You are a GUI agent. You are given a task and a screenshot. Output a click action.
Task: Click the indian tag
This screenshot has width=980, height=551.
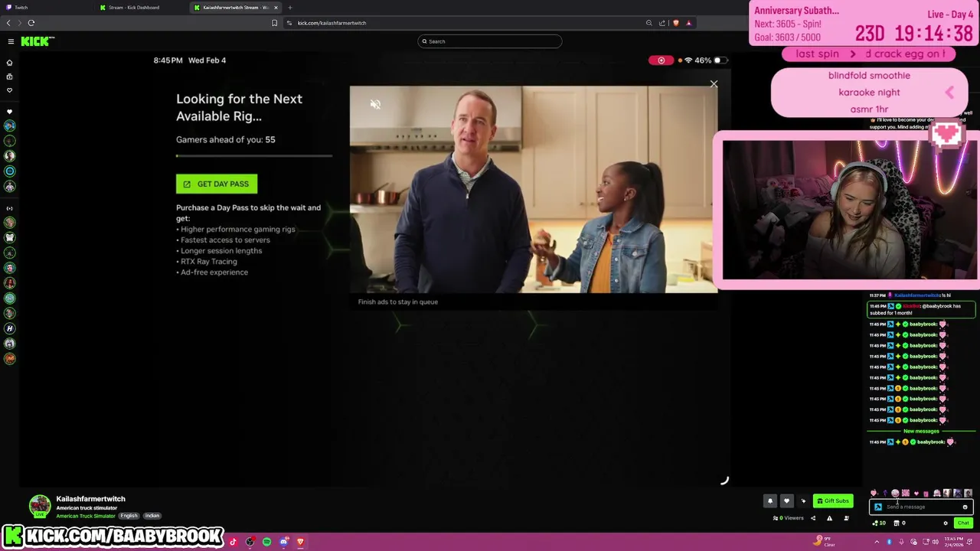[x=152, y=516]
